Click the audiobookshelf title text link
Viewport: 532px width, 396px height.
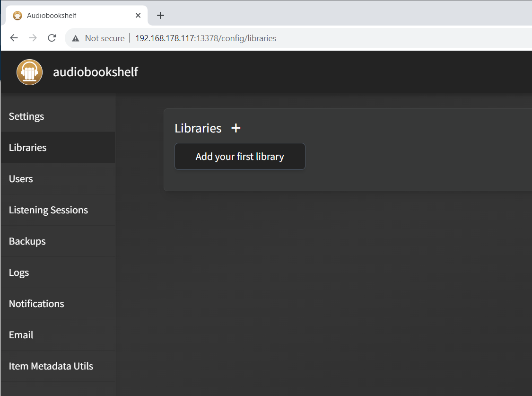click(x=96, y=72)
